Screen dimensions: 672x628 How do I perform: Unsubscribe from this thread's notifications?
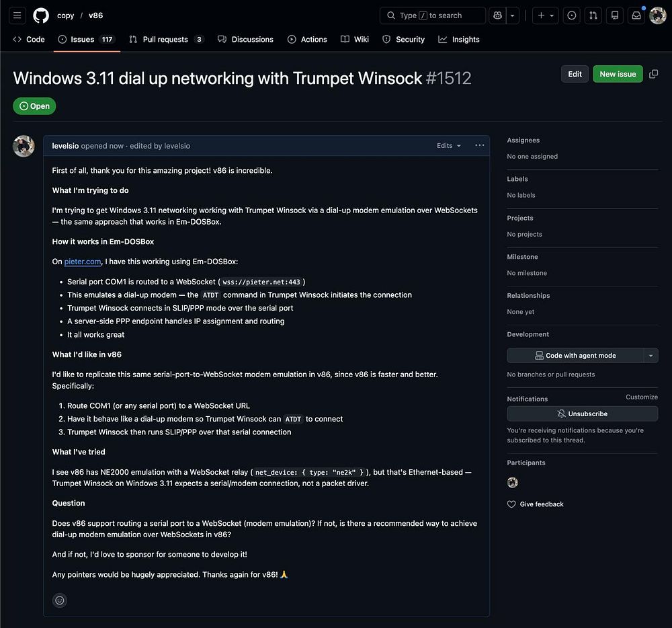pyautogui.click(x=582, y=414)
